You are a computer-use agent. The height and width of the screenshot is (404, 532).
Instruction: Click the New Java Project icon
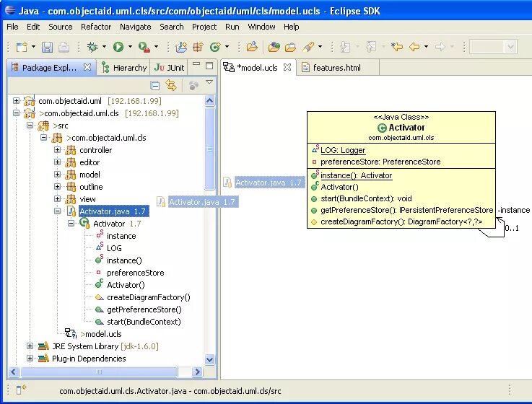[x=181, y=47]
